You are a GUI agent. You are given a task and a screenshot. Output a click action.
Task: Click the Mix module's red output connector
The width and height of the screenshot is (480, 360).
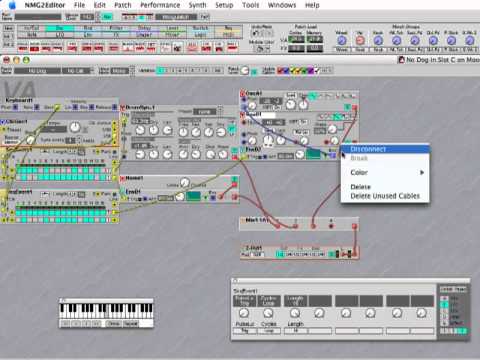354,226
